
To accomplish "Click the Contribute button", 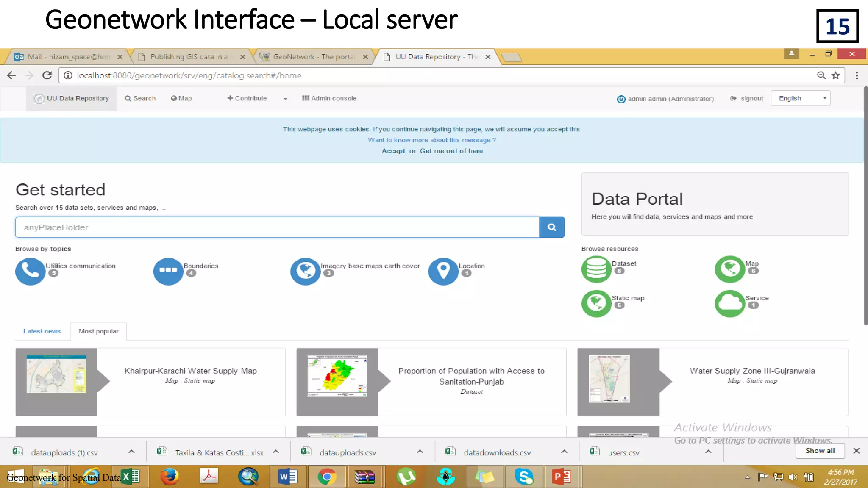I will [247, 98].
